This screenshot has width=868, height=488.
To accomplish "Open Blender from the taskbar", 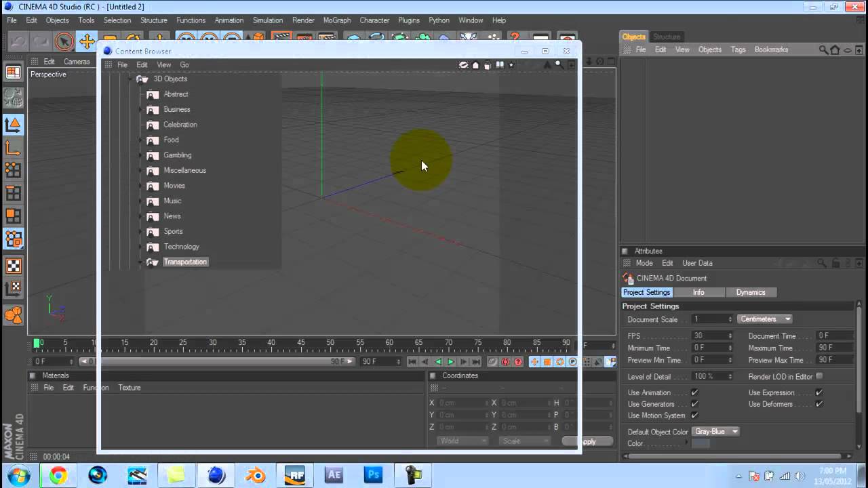I will point(255,475).
